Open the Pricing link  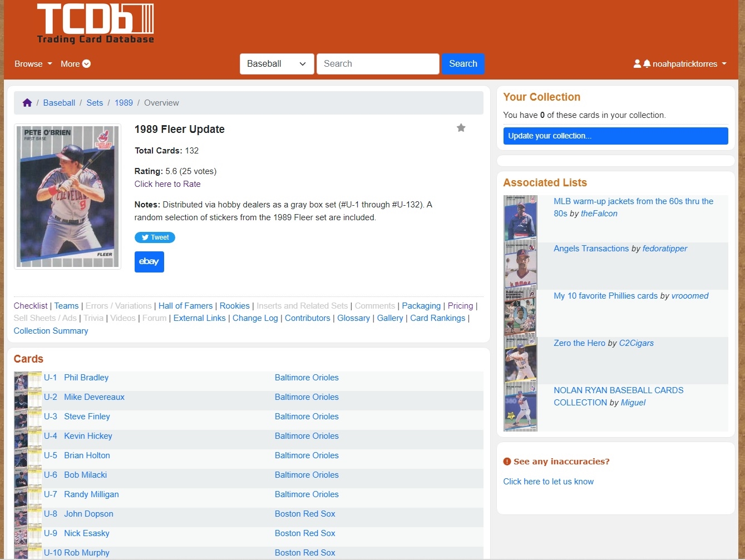coord(460,306)
